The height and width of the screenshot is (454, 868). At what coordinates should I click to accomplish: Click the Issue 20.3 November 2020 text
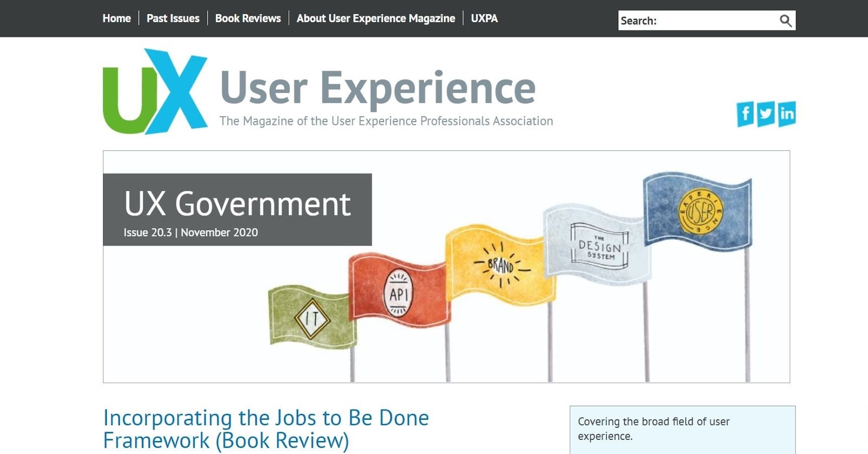(x=190, y=232)
